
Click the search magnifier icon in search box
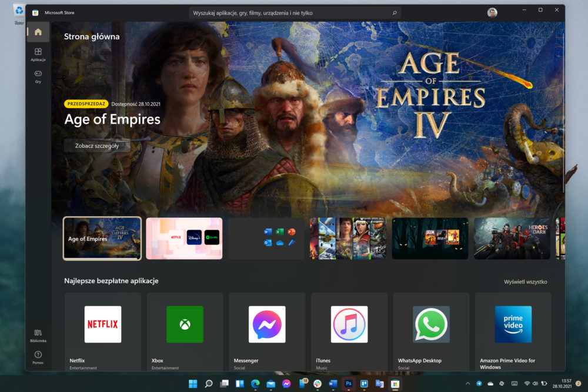click(x=395, y=13)
